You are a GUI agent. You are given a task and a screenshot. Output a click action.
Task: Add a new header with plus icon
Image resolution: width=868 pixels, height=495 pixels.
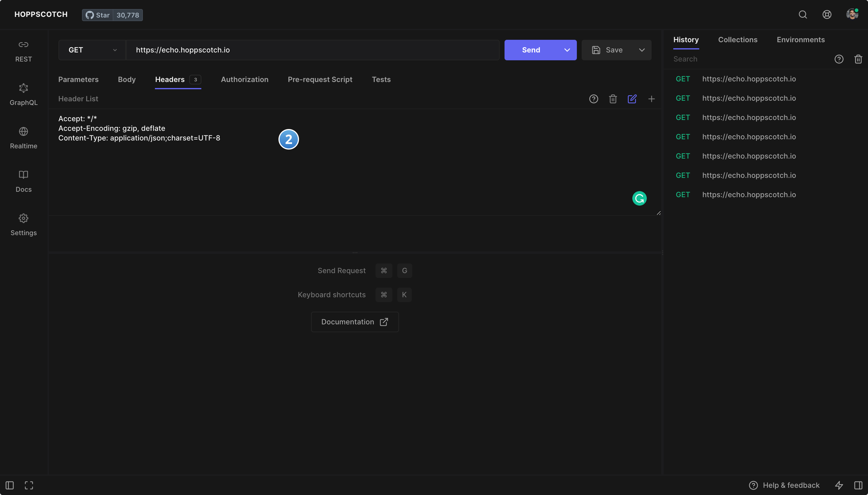point(651,99)
